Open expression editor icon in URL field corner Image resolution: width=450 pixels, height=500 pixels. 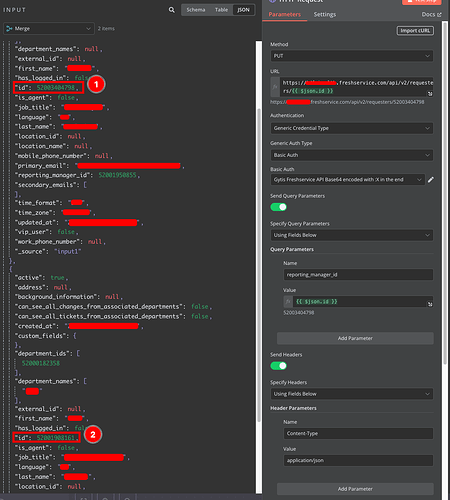tap(430, 94)
